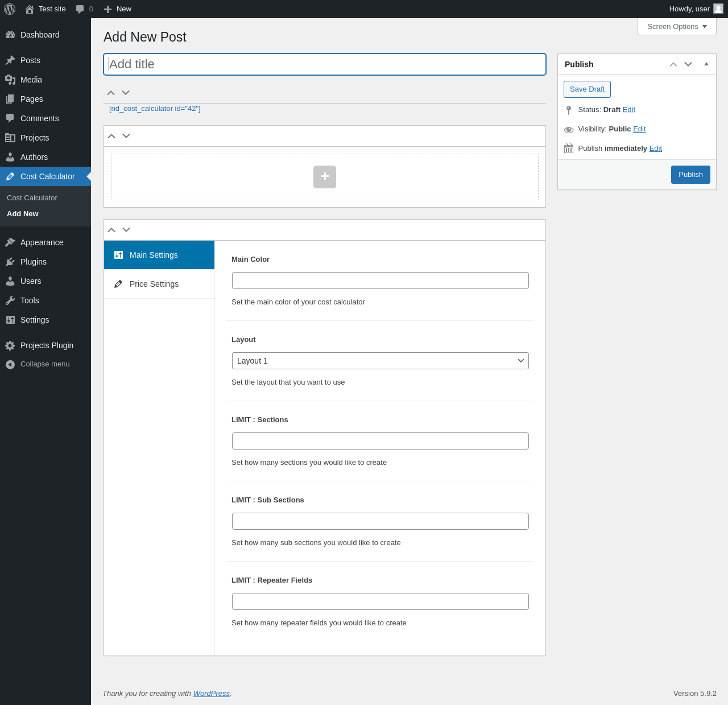Click the Projects icon in sidebar
The height and width of the screenshot is (705, 728).
[10, 138]
